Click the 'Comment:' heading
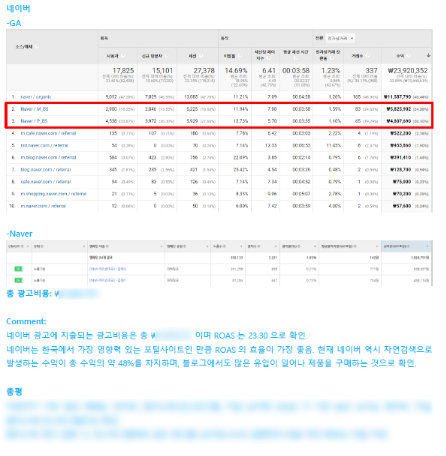The width and height of the screenshot is (446, 456). pos(26,322)
